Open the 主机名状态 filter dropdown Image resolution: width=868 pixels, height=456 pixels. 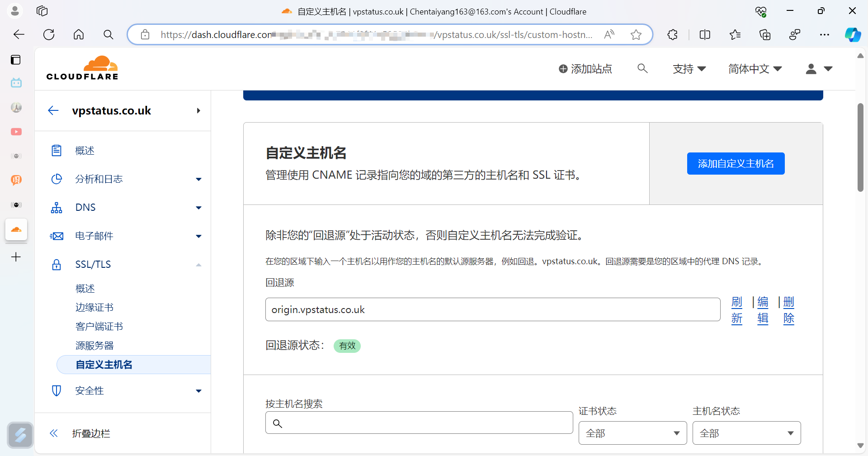pos(747,433)
